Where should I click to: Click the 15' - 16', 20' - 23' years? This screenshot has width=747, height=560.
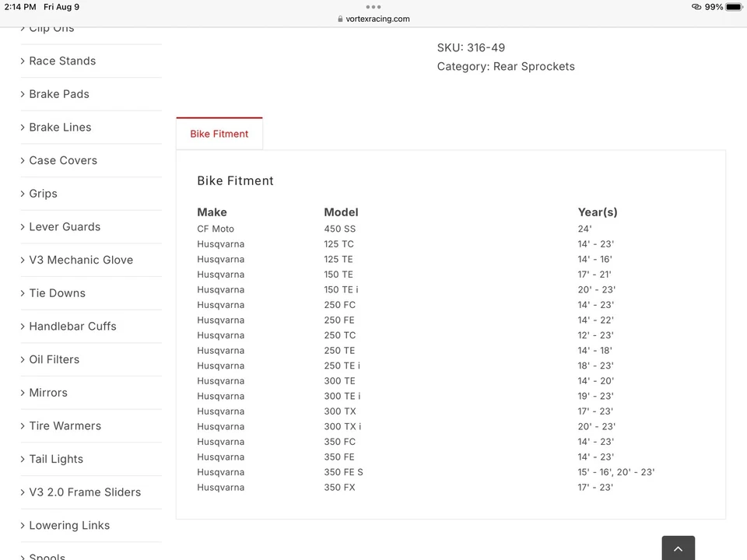tap(616, 473)
